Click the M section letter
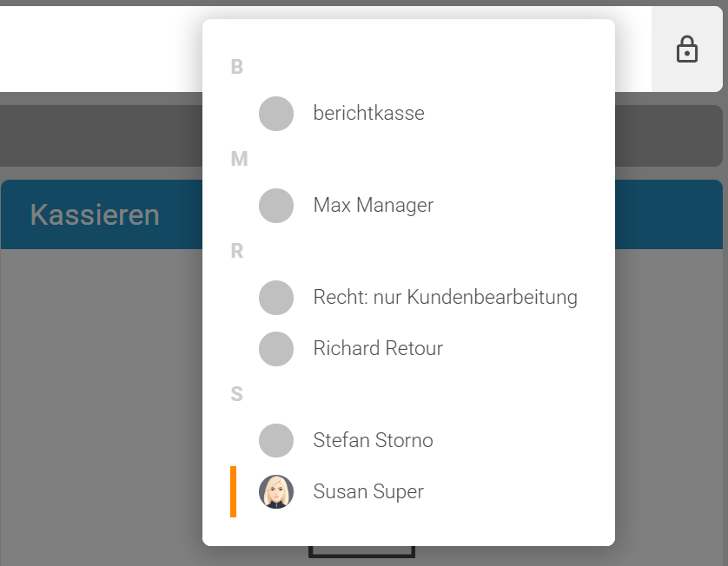The width and height of the screenshot is (728, 566). click(x=239, y=159)
